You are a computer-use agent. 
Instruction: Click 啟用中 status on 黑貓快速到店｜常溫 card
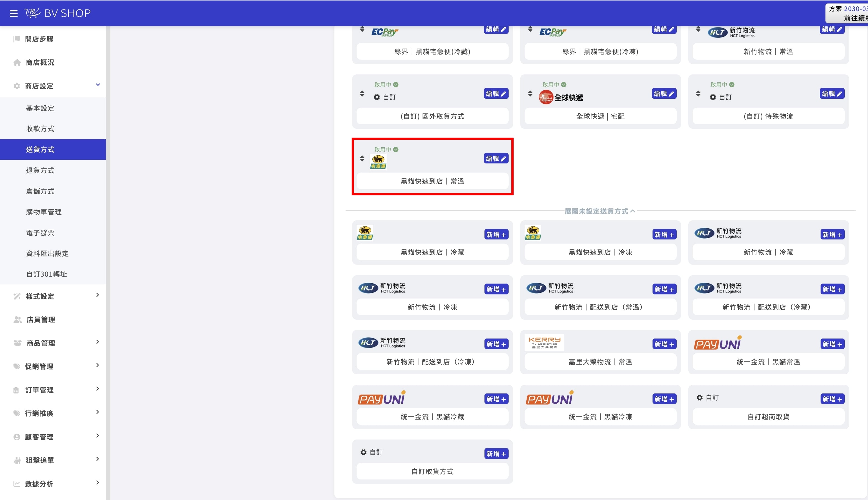[386, 149]
